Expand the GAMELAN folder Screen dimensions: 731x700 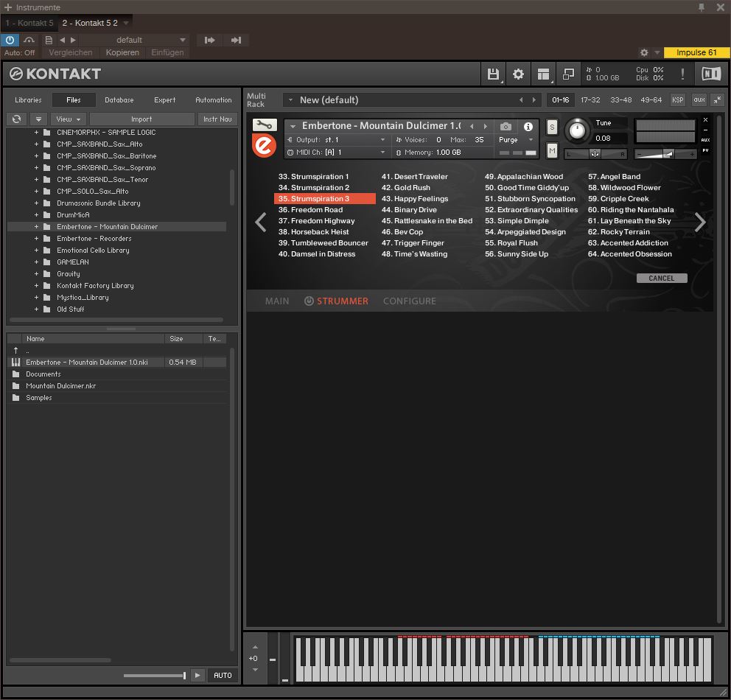click(x=36, y=262)
